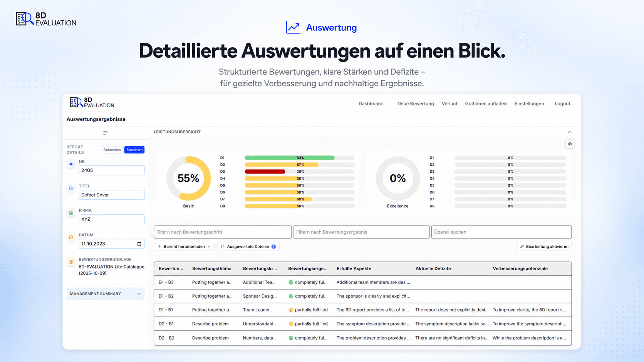Viewport: 644px width, 362px height.
Task: Click the calendar icon beside Datum label
Action: click(x=71, y=237)
